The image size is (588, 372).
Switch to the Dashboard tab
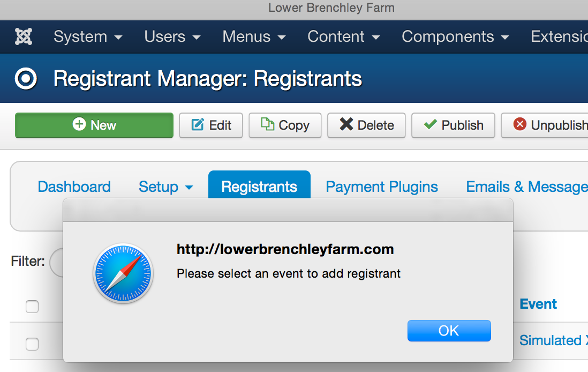(x=74, y=187)
